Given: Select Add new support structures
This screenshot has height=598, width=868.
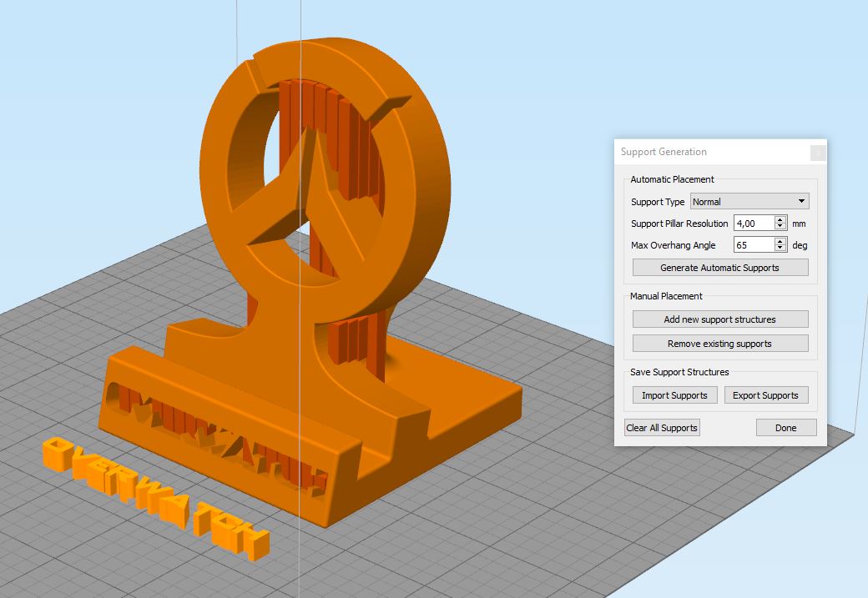Looking at the screenshot, I should (x=720, y=319).
